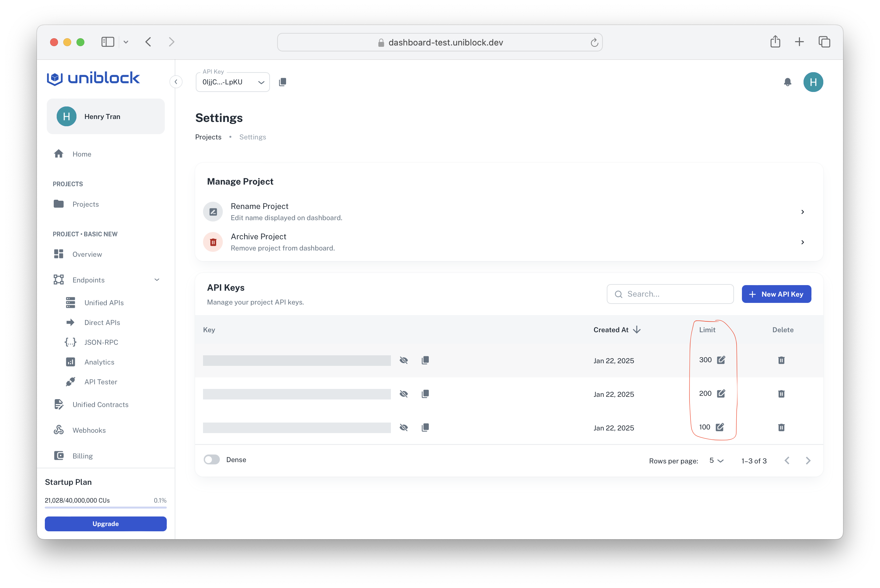880x588 pixels.
Task: Click the Key column header
Action: point(209,330)
